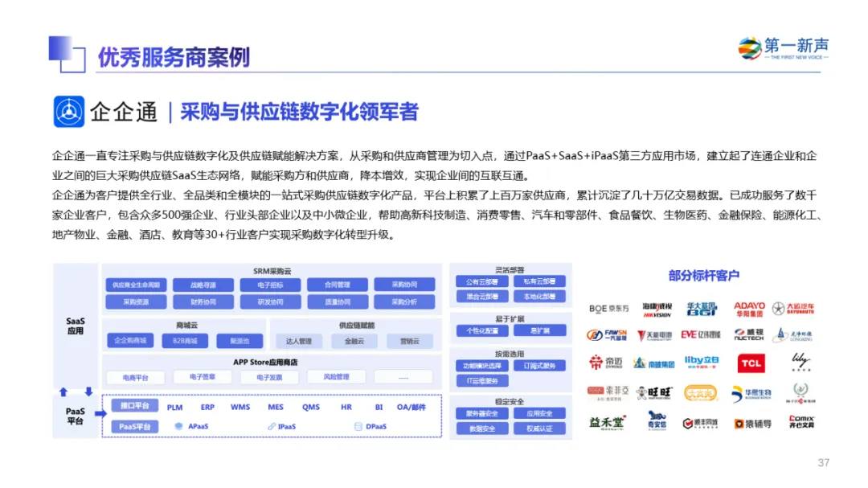This screenshot has height=488, width=868.
Task: Click the blue down arrow under SaaS应用
Action: click(x=88, y=392)
